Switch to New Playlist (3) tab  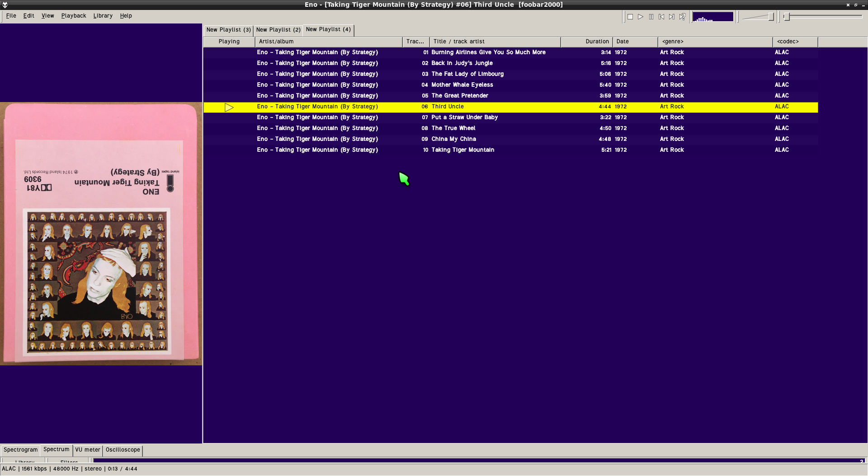228,30
